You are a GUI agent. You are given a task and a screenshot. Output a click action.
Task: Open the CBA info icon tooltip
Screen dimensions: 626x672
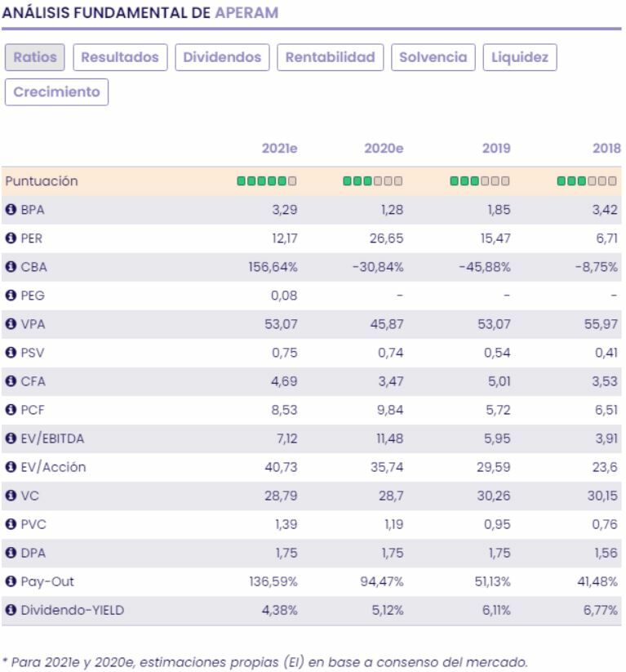point(11,267)
